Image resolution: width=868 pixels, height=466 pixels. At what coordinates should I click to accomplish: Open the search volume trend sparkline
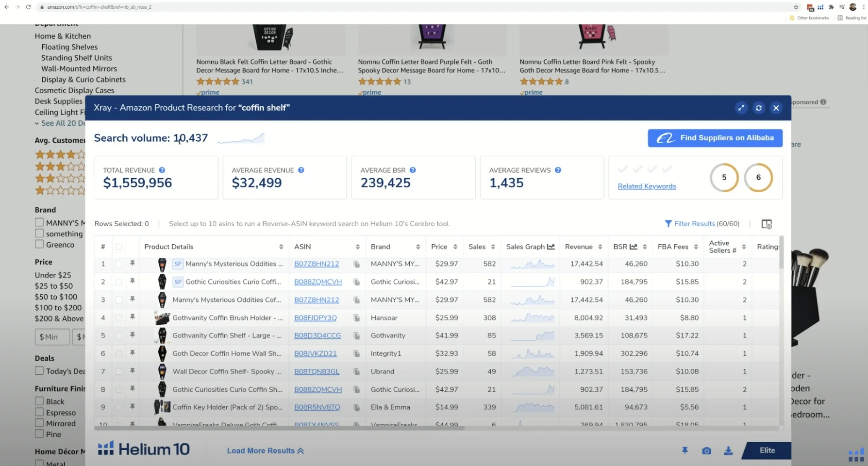click(x=241, y=139)
